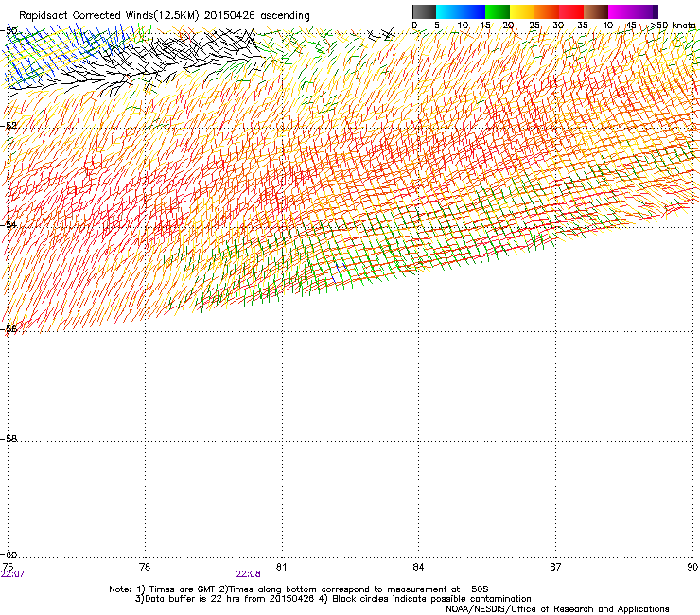Image resolution: width=700 pixels, height=615 pixels.
Task: Click the latitude axis label "-56"
Action: click(x=9, y=329)
